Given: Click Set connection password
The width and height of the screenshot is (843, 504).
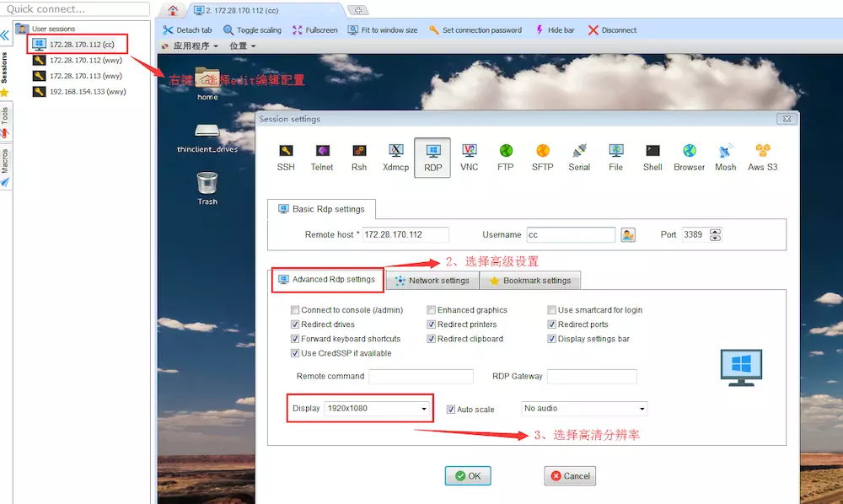Looking at the screenshot, I should (475, 30).
